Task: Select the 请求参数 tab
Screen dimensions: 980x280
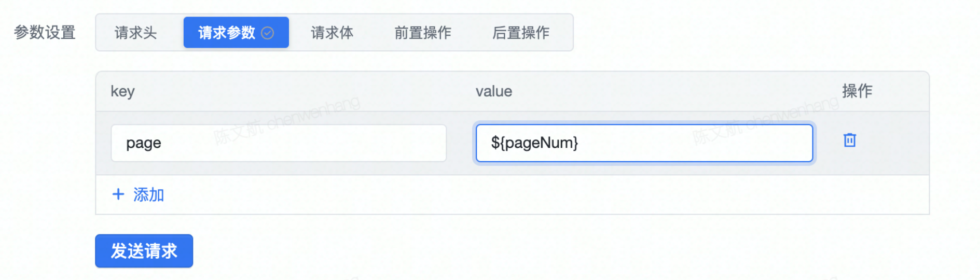Action: click(227, 33)
